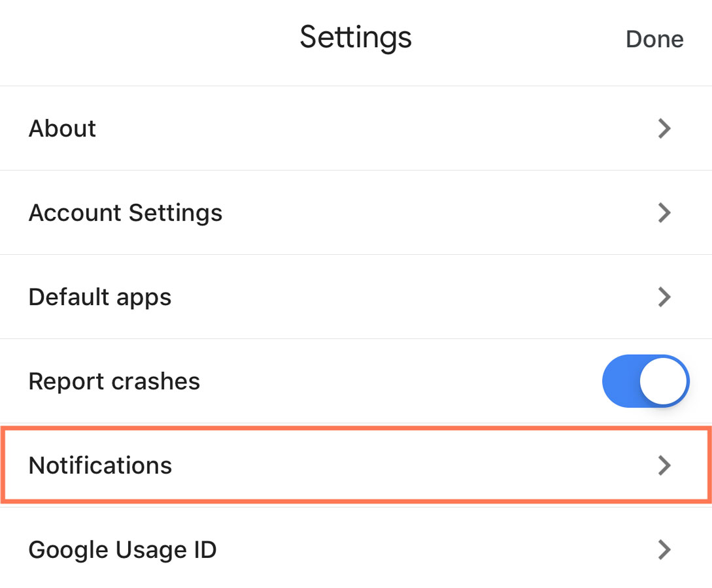Open the About chevron arrow

coord(664,129)
